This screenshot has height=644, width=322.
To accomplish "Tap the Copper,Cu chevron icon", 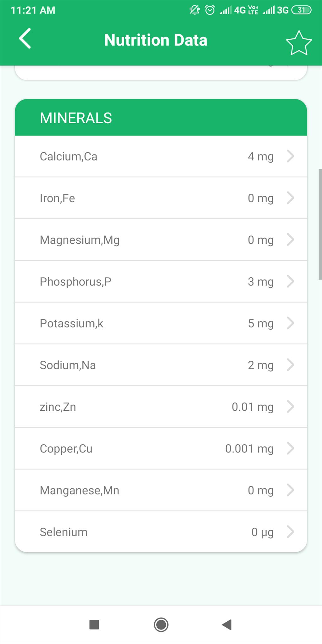I will point(291,448).
